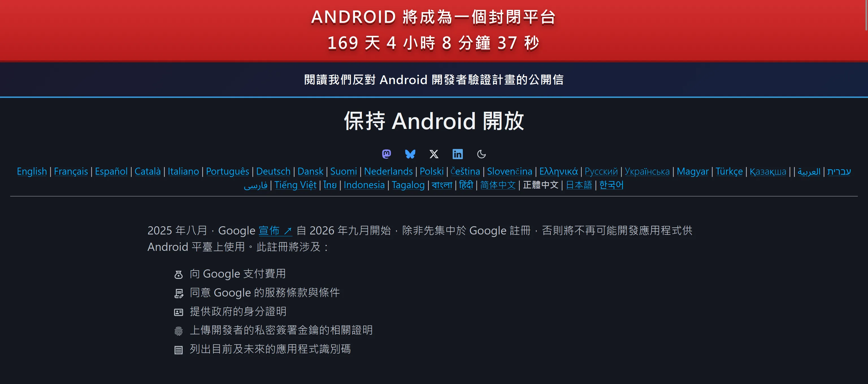Open the 宣佈 external announcement link

tap(275, 231)
